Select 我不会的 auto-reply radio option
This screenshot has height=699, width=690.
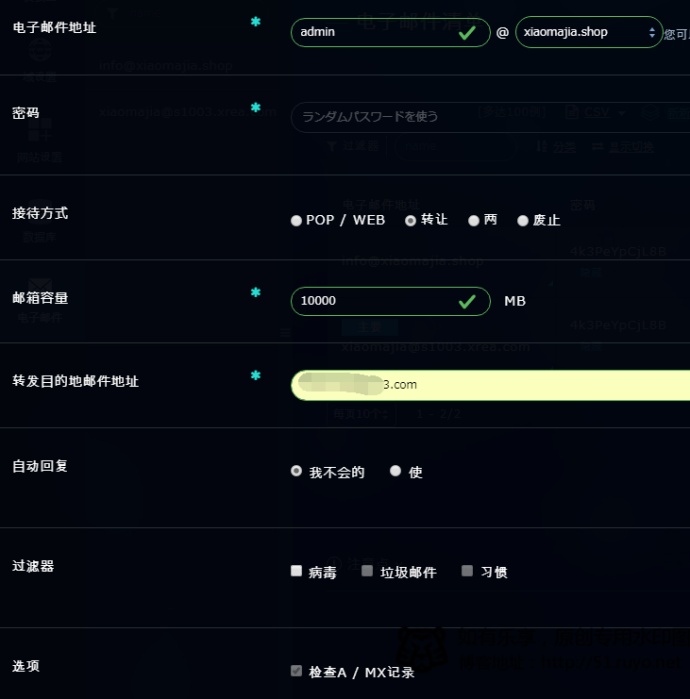(x=296, y=471)
